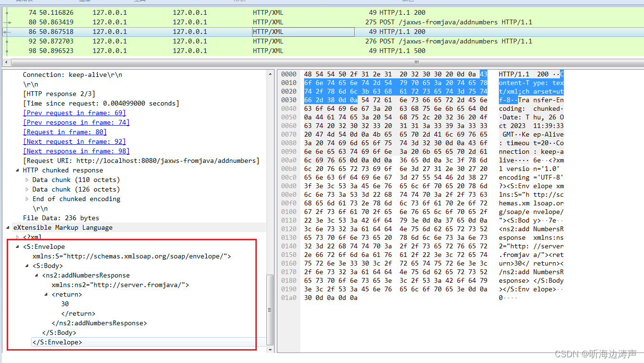Click ASCII text 'HTTP/1.1 200' in hex pane
644x363 pixels.
click(524, 75)
